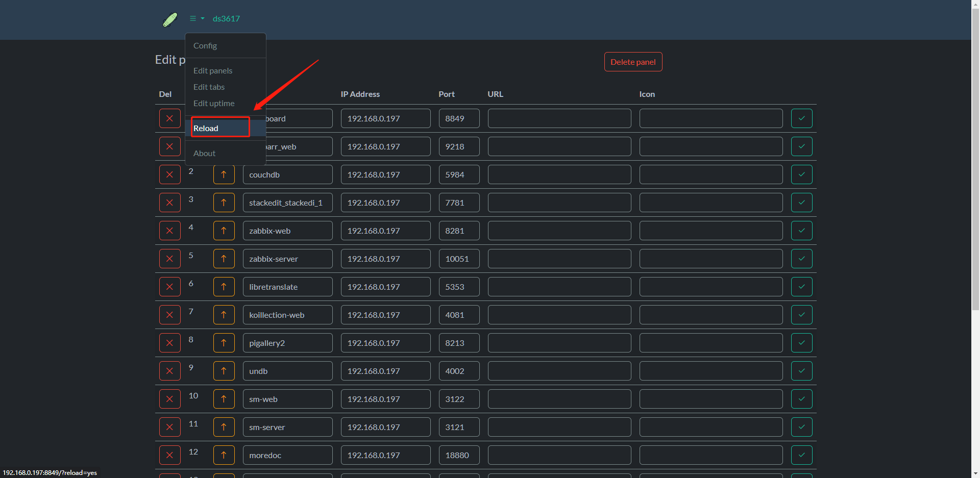Save the couchdb row with checkmark
This screenshot has width=980, height=478.
click(801, 174)
